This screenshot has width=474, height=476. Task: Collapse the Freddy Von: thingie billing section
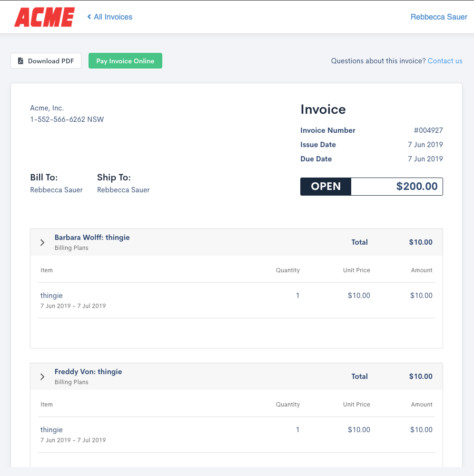[x=42, y=376]
